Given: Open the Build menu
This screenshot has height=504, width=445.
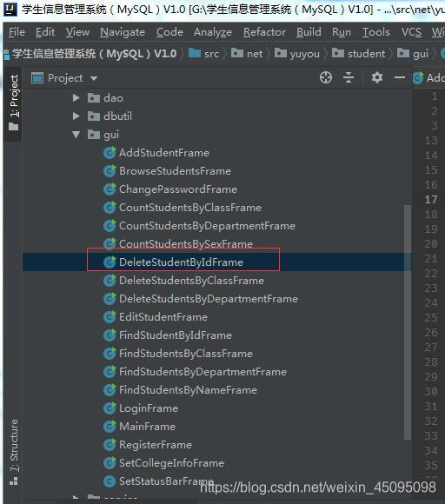Looking at the screenshot, I should click(309, 32).
